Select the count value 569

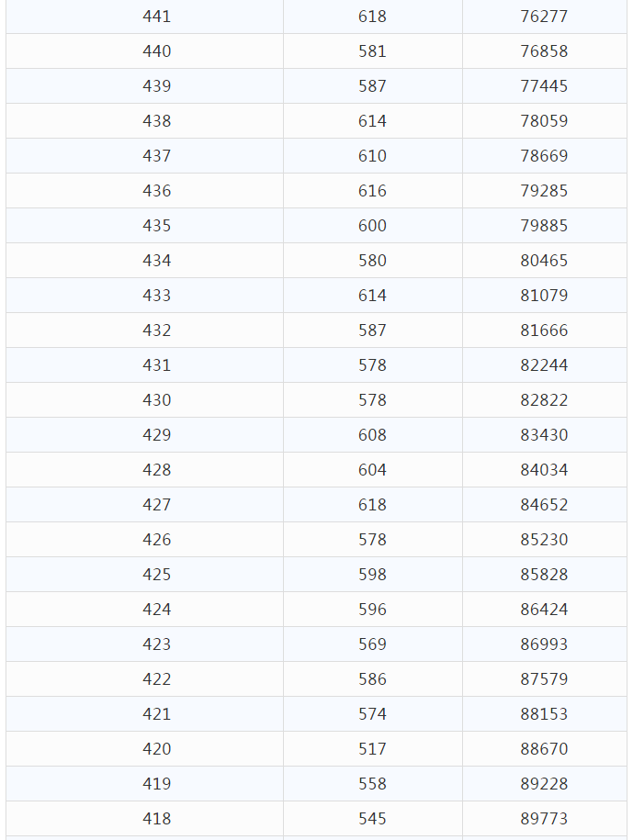coord(372,644)
